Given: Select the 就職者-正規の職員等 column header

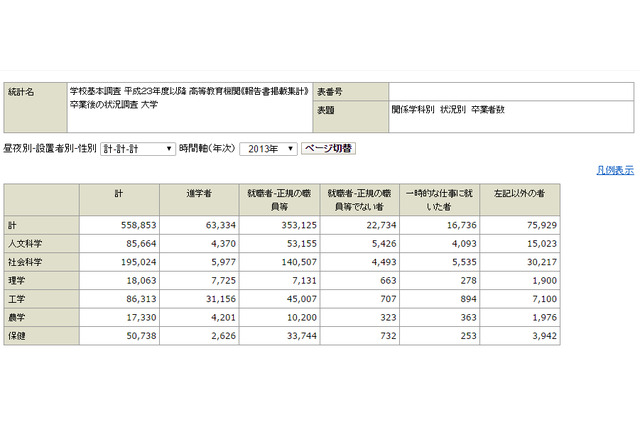Looking at the screenshot, I should (x=279, y=200).
